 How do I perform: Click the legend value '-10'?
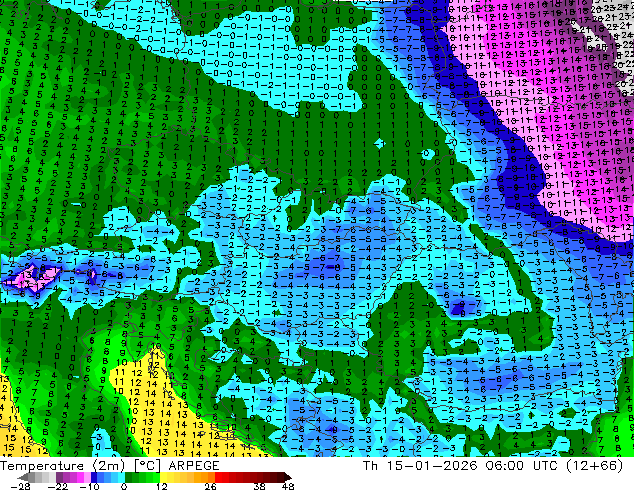(x=89, y=486)
